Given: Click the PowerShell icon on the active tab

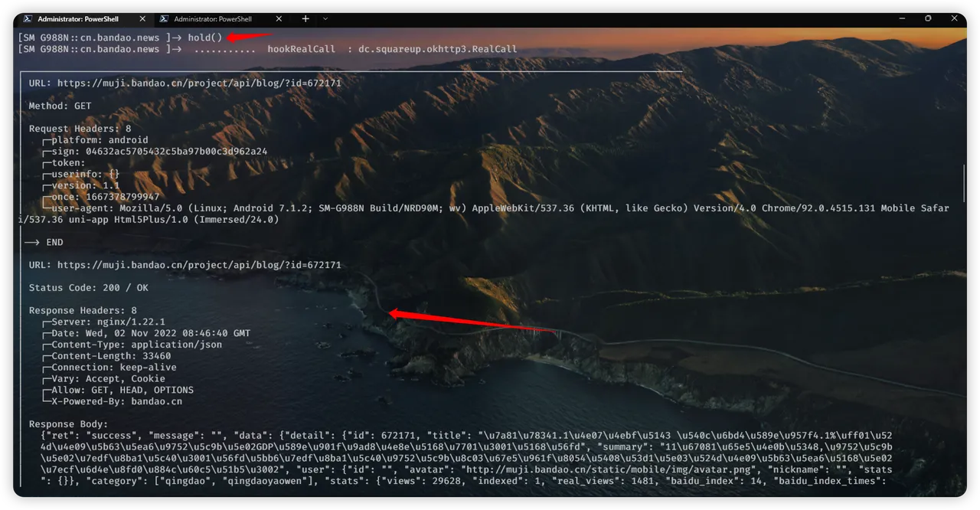Looking at the screenshot, I should point(26,18).
